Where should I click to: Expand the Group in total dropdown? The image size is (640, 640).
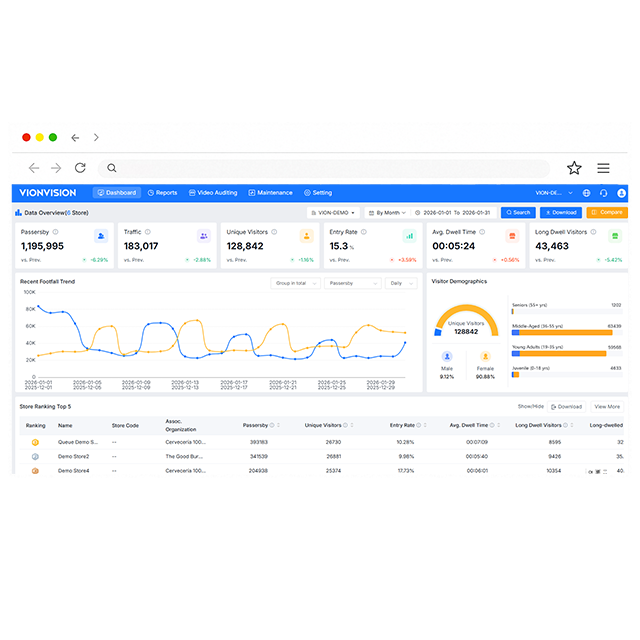pyautogui.click(x=295, y=283)
